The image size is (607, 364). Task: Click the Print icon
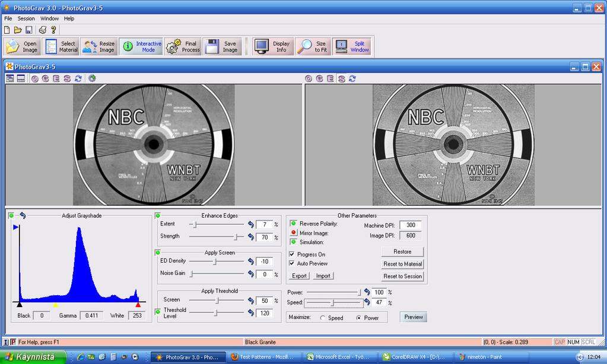tap(43, 30)
